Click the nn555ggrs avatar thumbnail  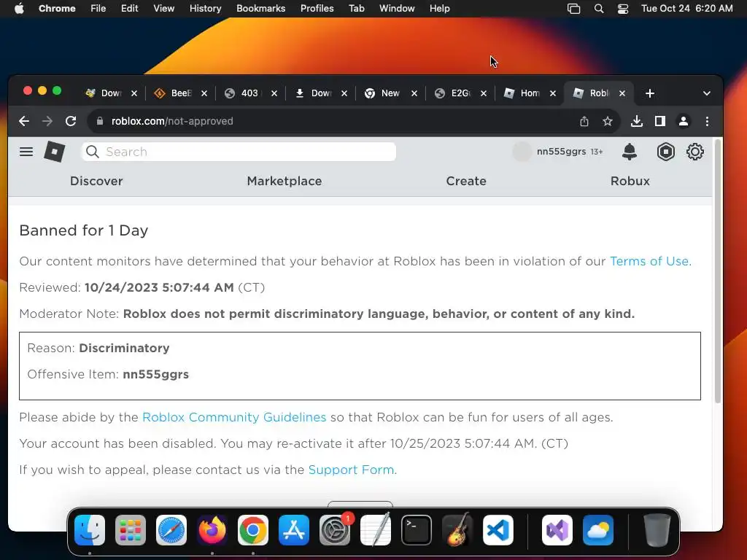(x=522, y=152)
